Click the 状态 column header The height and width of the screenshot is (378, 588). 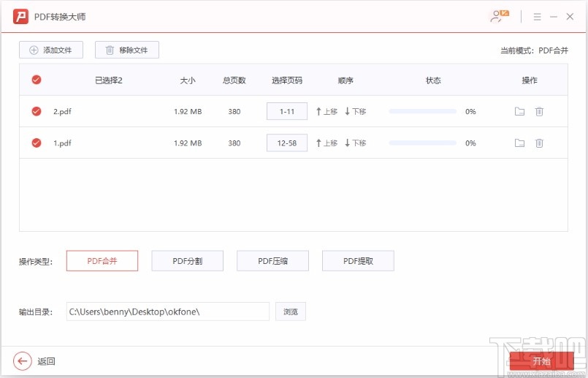(x=433, y=80)
